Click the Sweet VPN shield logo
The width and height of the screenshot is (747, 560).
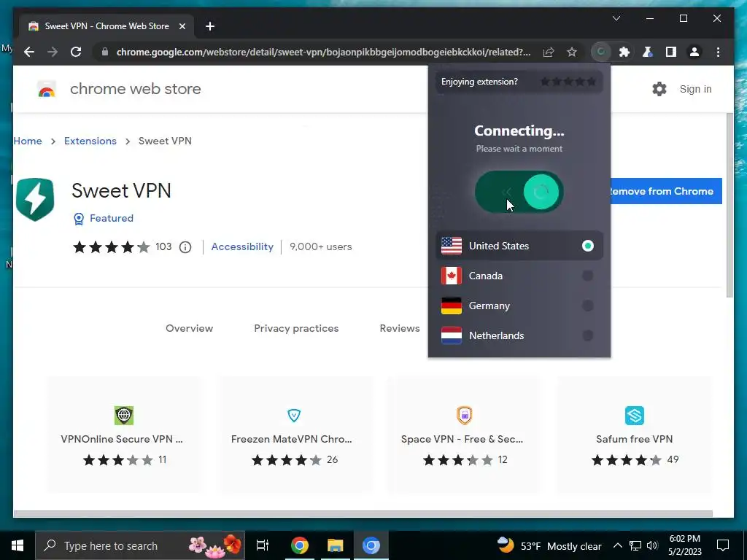(x=35, y=200)
